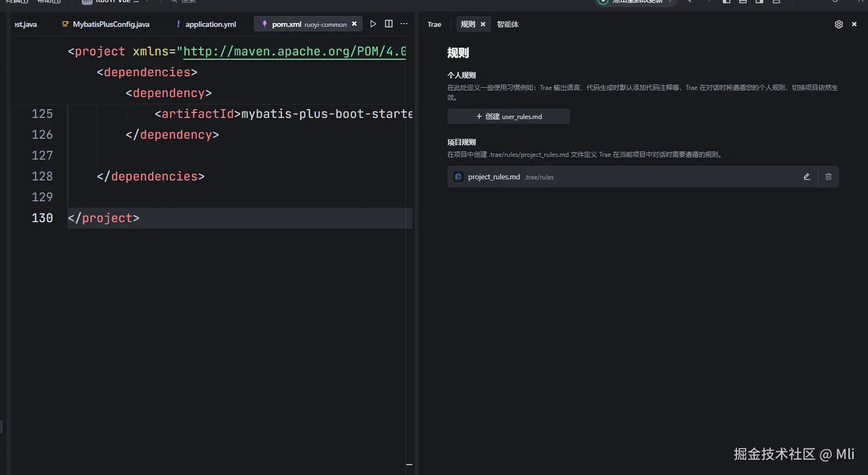Jump to sticky <dependency> header line
The image size is (868, 475).
click(168, 93)
